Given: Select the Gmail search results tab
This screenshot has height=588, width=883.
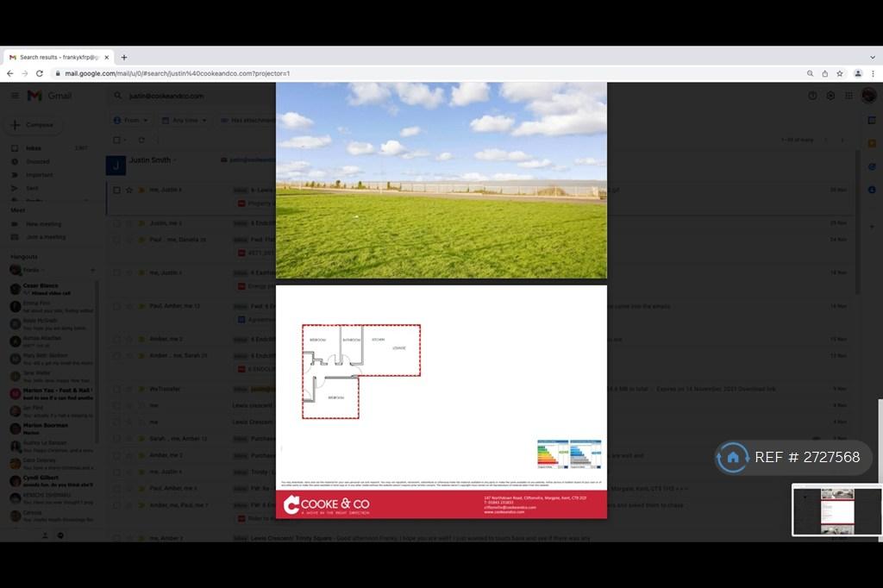Looking at the screenshot, I should pyautogui.click(x=59, y=58).
